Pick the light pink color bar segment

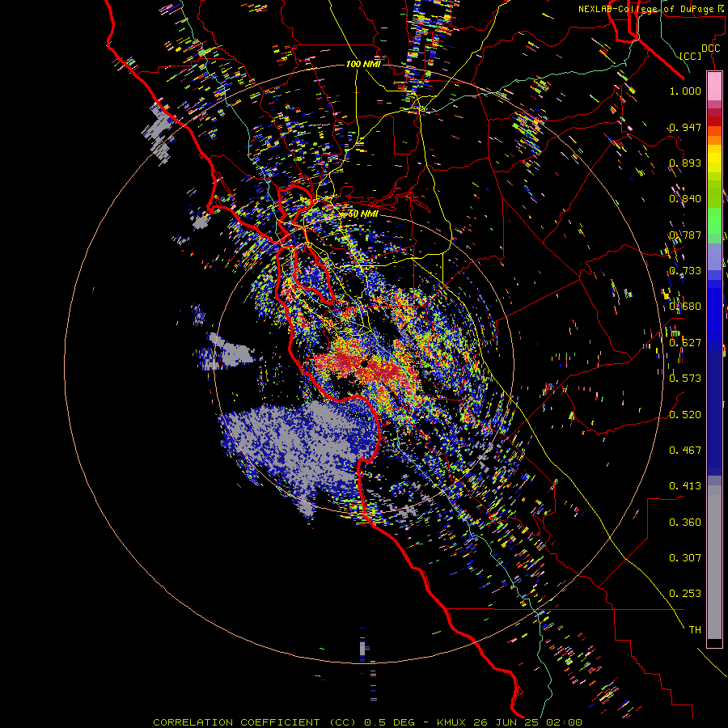point(714,87)
